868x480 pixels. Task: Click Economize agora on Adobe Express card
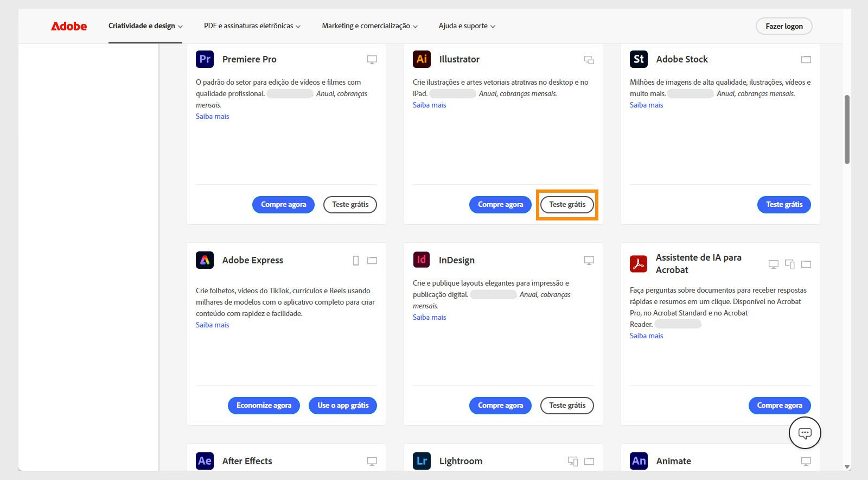[x=264, y=406]
